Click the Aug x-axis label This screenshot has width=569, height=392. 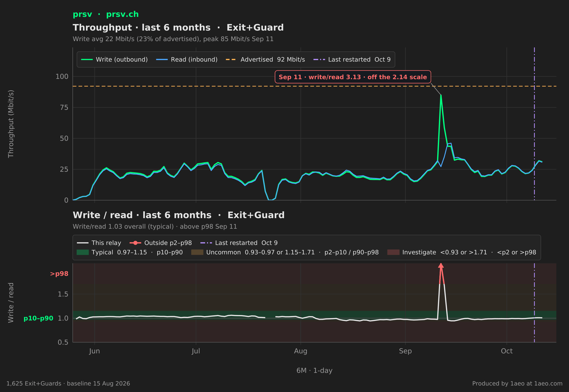(x=301, y=351)
